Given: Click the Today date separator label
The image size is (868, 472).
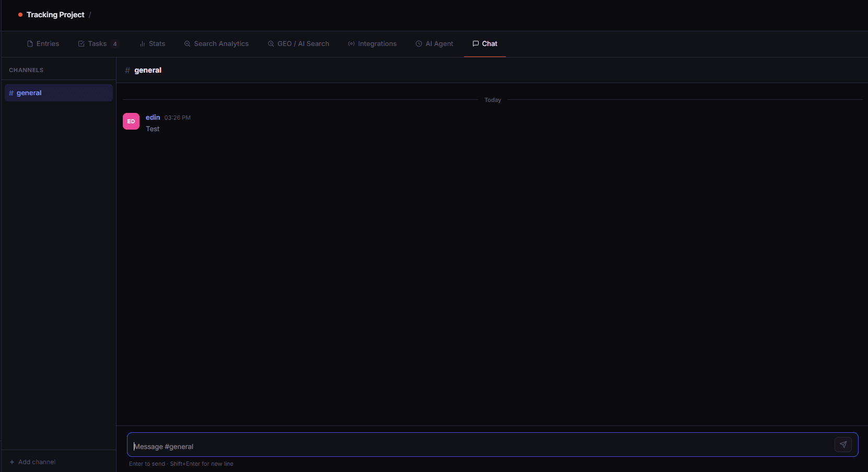Looking at the screenshot, I should tap(493, 100).
